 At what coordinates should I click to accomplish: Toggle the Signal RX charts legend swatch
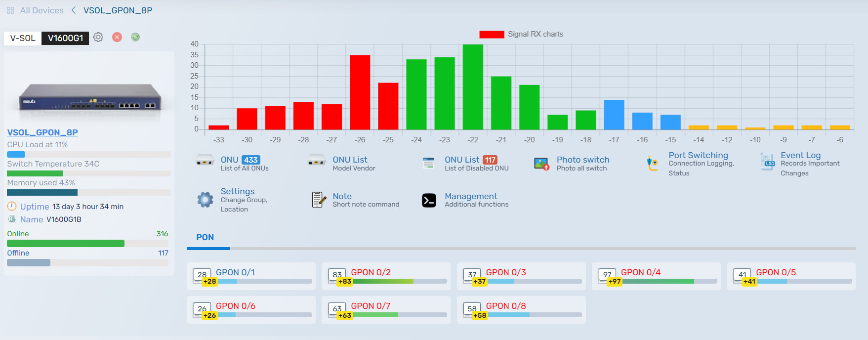click(491, 34)
